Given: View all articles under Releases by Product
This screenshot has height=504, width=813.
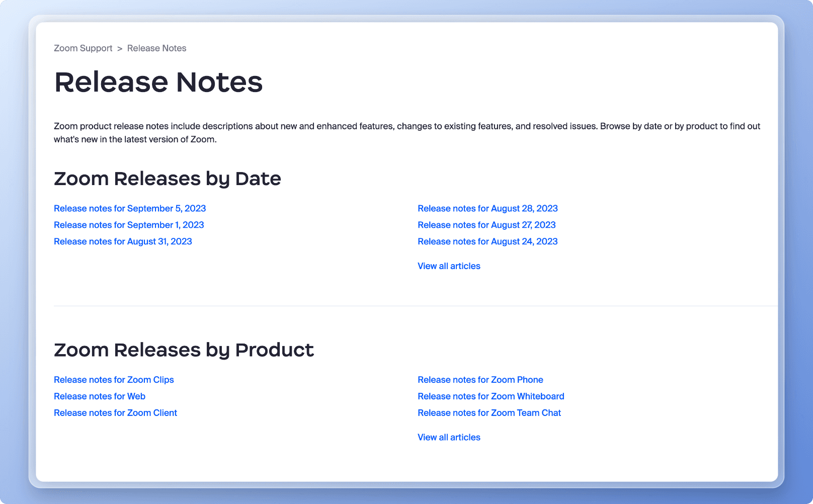Looking at the screenshot, I should coord(449,438).
